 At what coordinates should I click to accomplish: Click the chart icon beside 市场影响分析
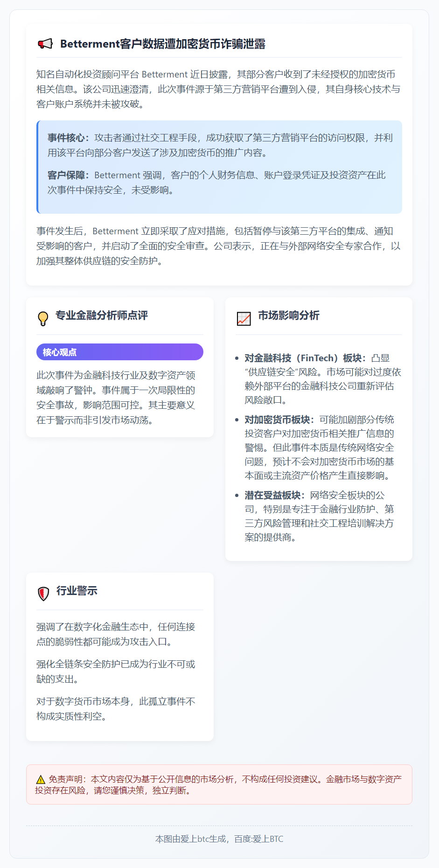244,319
